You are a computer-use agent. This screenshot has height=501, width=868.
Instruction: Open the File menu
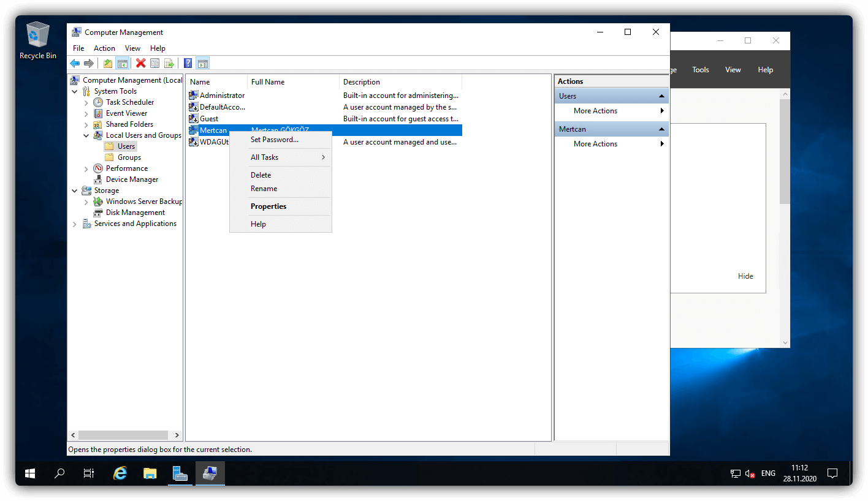[x=78, y=48]
